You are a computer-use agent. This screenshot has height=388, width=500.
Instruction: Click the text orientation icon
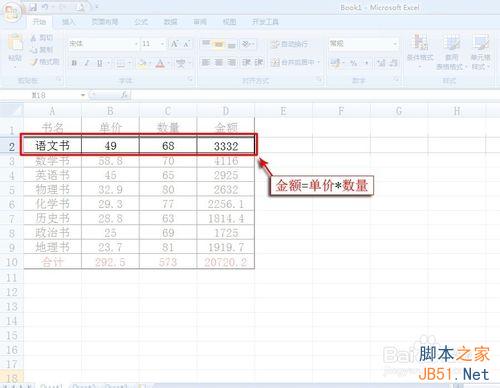click(x=246, y=44)
